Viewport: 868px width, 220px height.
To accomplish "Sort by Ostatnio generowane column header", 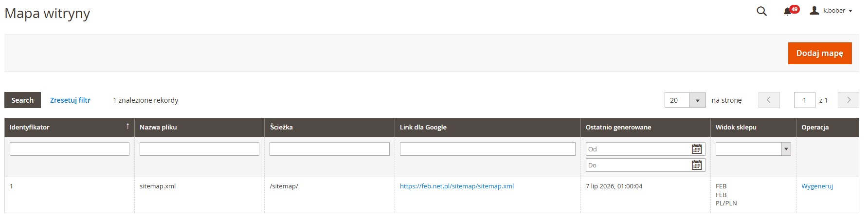I will pyautogui.click(x=646, y=127).
